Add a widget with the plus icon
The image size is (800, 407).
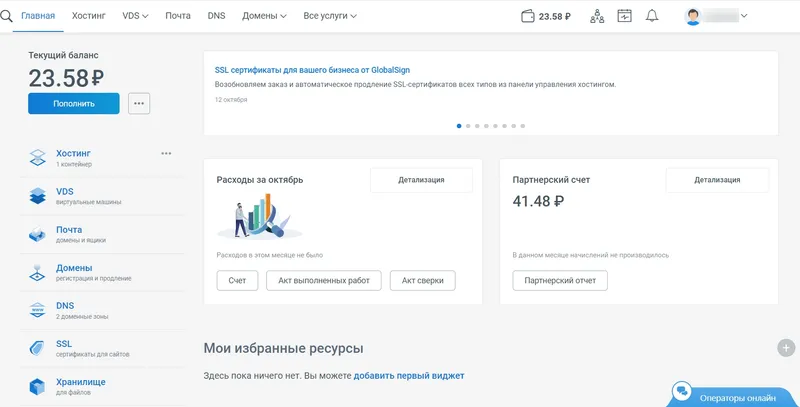click(786, 348)
